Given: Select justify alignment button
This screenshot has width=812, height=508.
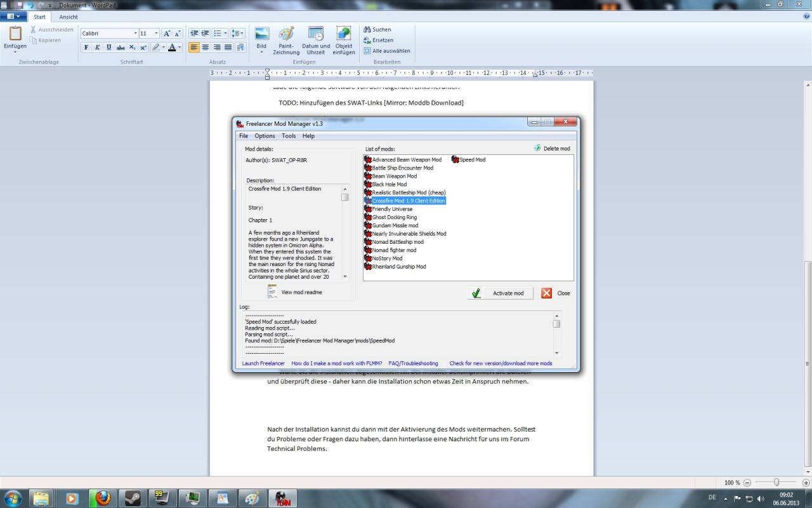Looking at the screenshot, I should [228, 47].
